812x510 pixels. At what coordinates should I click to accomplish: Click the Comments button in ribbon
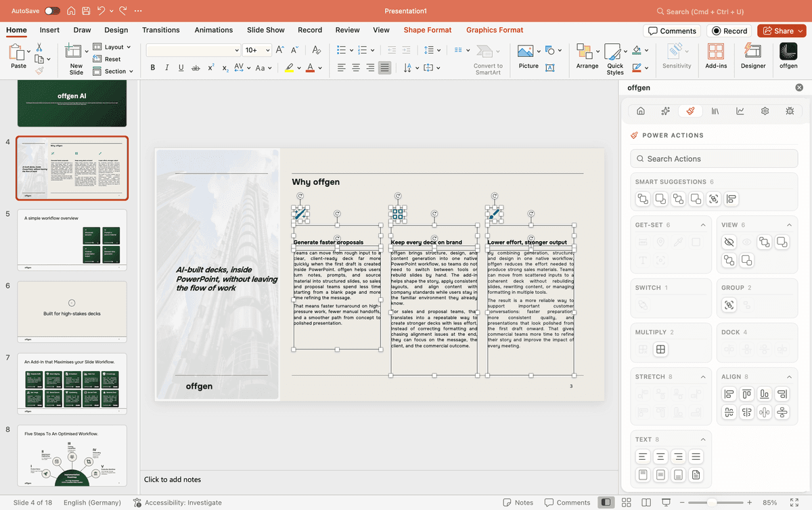pos(672,30)
